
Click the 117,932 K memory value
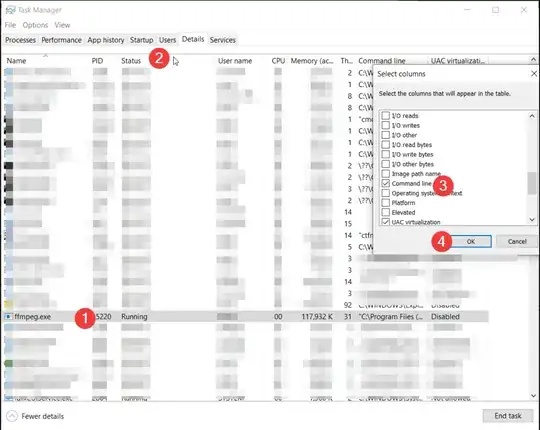pyautogui.click(x=317, y=316)
